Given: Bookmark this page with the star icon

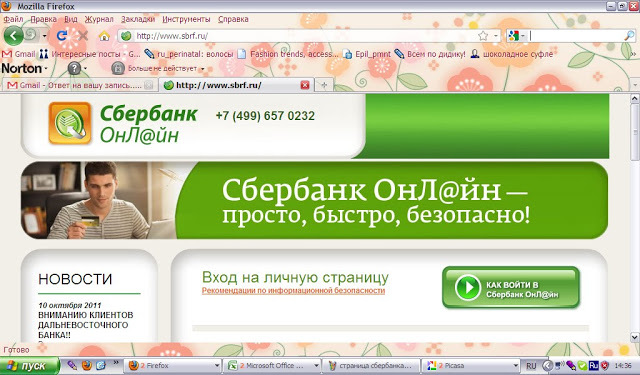Looking at the screenshot, I should coord(483,36).
